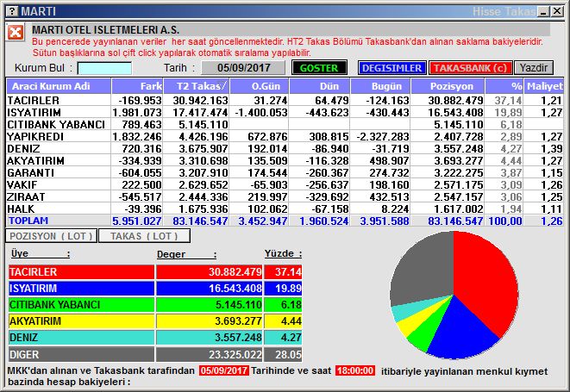The image size is (570, 392).
Task: Select the green CITIBANK YABANCI legend swatch
Action: point(81,305)
